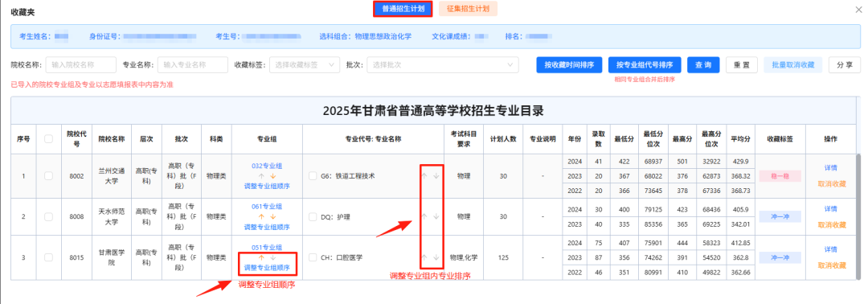Click 取消收藏 for 天水师范大学 row
The width and height of the screenshot is (868, 304).
point(832,225)
